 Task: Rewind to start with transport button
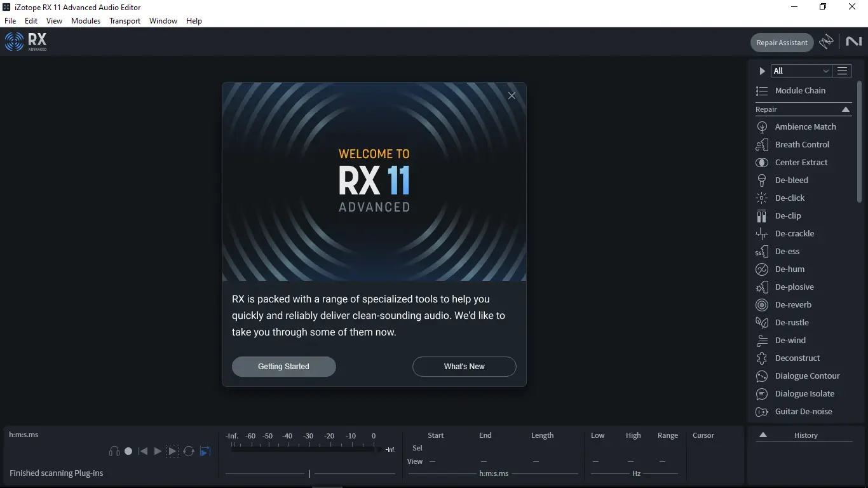click(x=143, y=451)
